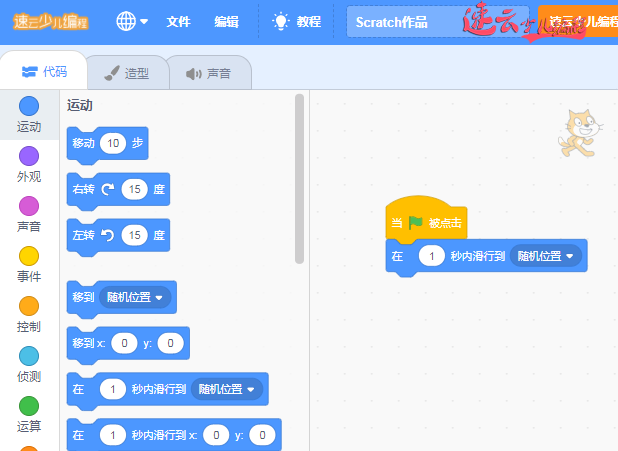This screenshot has width=618, height=451.
Task: Click the x input in 移到 x: y: block
Action: (124, 343)
